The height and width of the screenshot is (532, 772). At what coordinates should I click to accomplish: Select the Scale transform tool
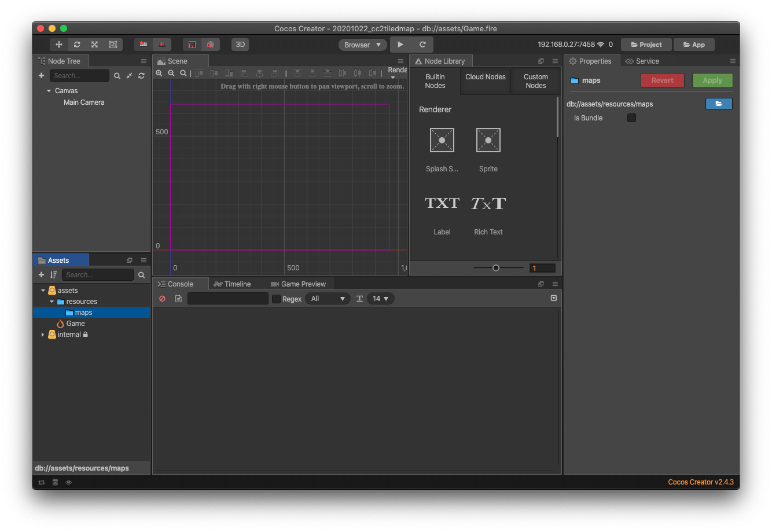[x=95, y=45]
